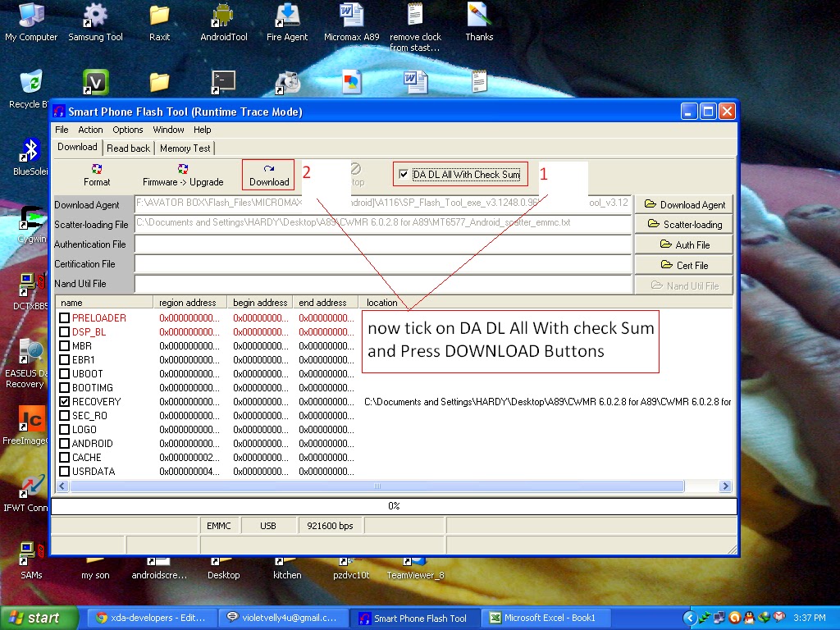Check the MBR partition checkbox

[x=64, y=345]
